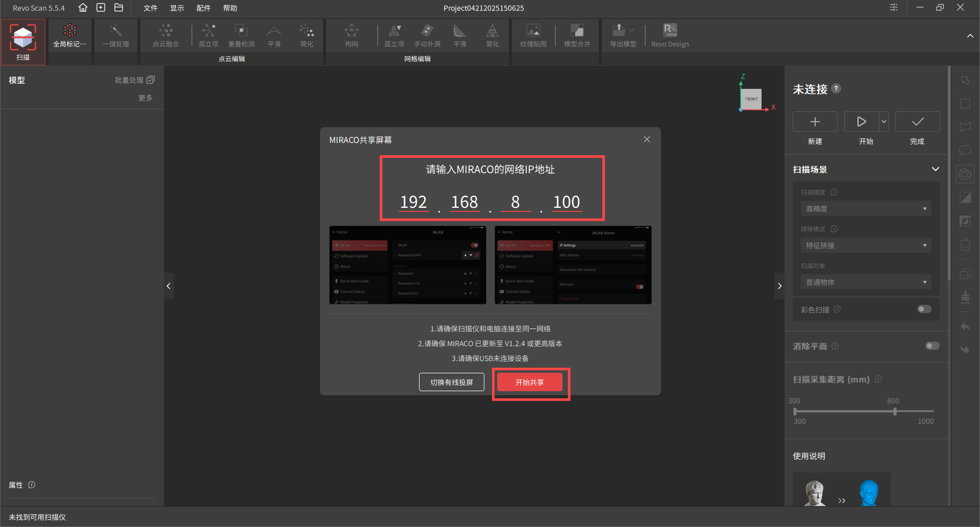Click the front view orientation cube

pyautogui.click(x=751, y=99)
